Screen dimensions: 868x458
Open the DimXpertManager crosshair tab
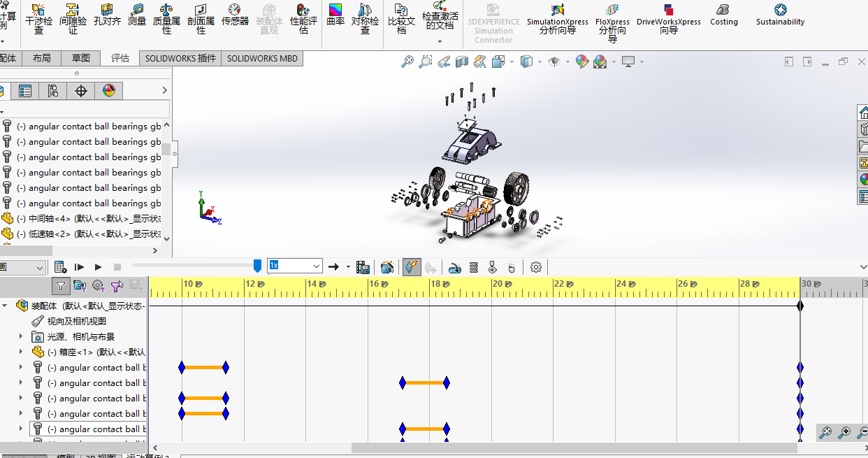[81, 91]
